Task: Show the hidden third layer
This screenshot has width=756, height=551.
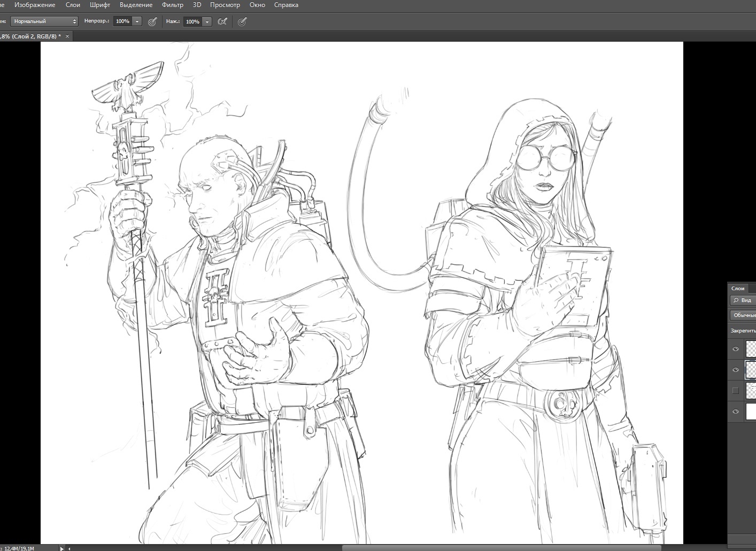Action: [736, 391]
